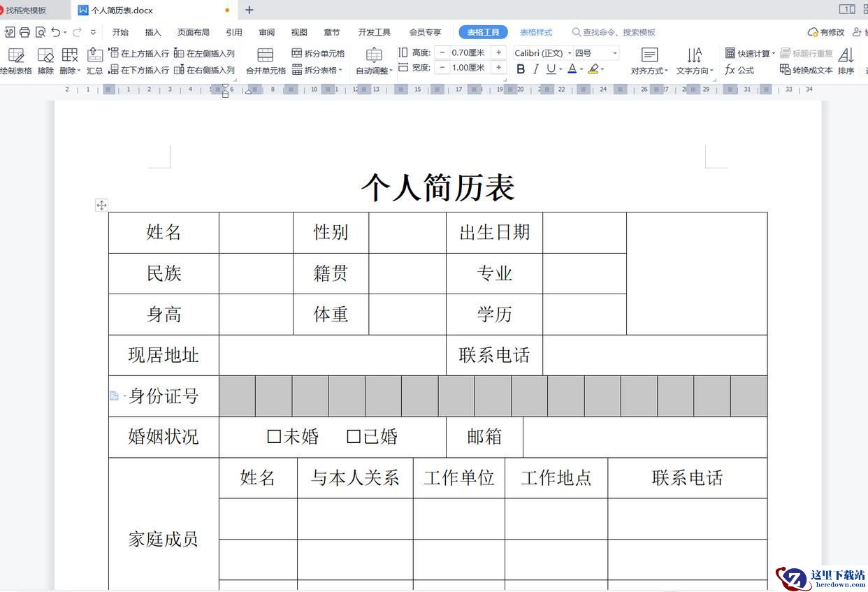Image resolution: width=868 pixels, height=592 pixels.
Task: Open the 页面布局 (Page Layout) tab
Action: [194, 32]
